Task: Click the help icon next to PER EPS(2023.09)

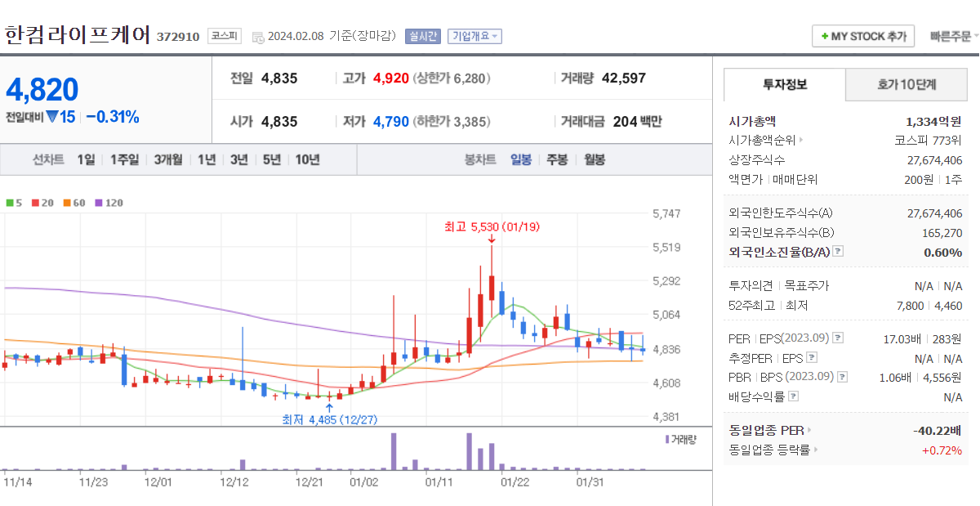Action: coord(838,338)
